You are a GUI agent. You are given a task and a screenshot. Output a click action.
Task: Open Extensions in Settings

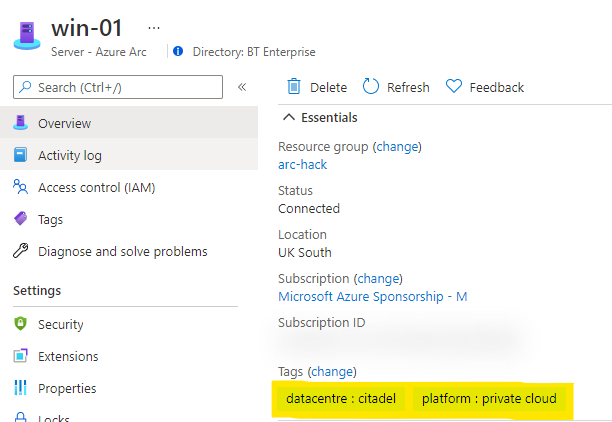[x=68, y=356]
